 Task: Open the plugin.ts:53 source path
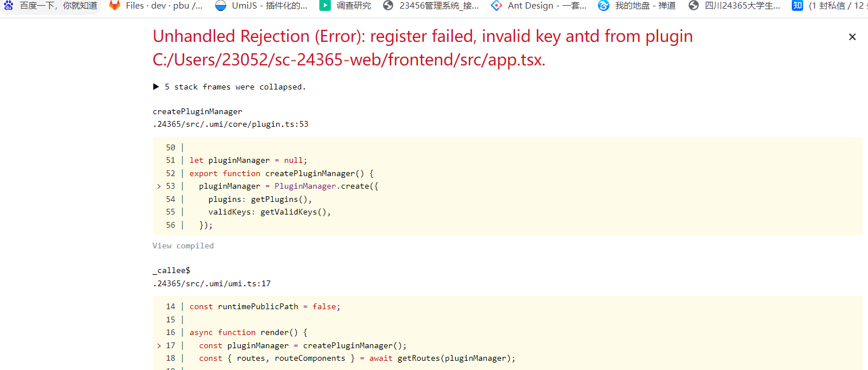(x=230, y=124)
